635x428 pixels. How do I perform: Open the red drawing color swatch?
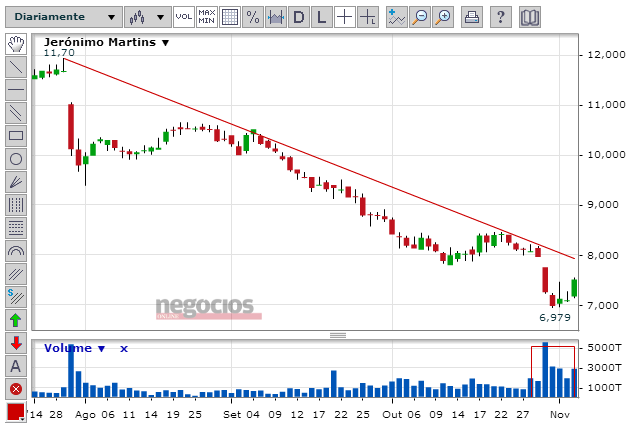[15, 413]
